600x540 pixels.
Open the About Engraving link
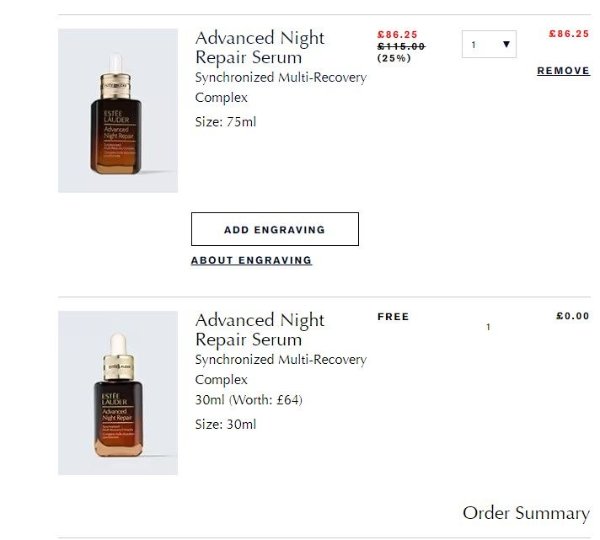click(251, 260)
